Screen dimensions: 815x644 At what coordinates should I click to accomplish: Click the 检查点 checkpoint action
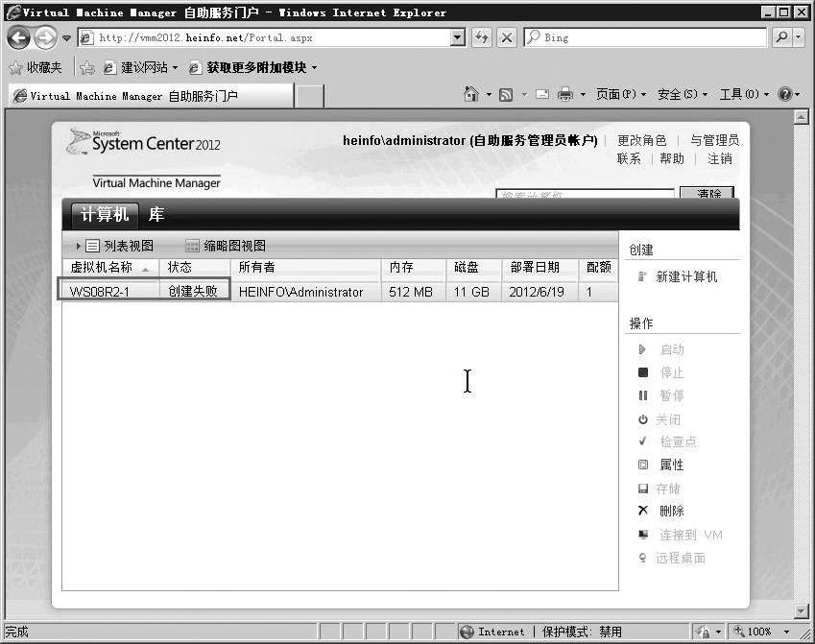click(668, 441)
